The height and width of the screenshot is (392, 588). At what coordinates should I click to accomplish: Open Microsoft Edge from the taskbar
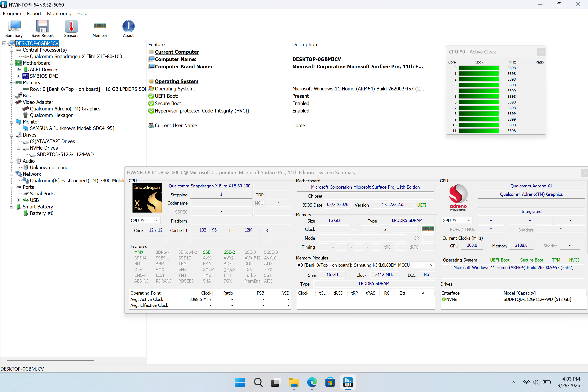coord(312,382)
